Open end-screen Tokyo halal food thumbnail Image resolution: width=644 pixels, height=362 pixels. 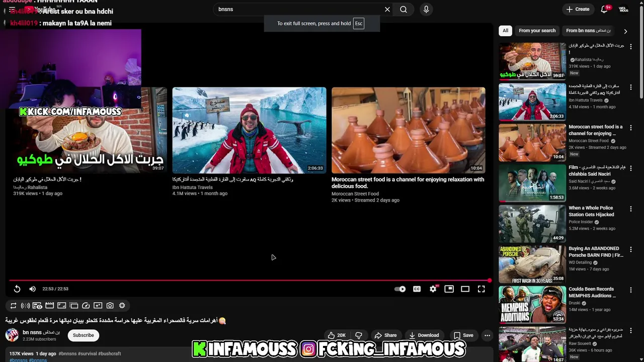coord(90,130)
